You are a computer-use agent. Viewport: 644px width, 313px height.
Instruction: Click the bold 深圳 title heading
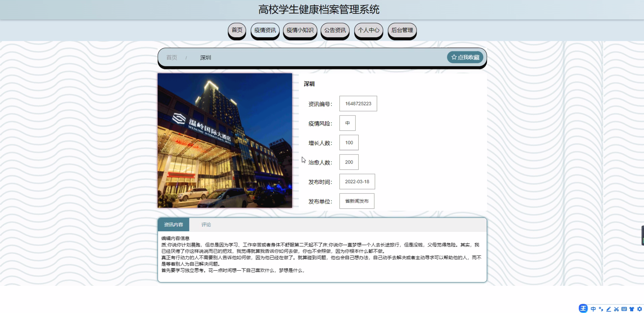pos(309,84)
